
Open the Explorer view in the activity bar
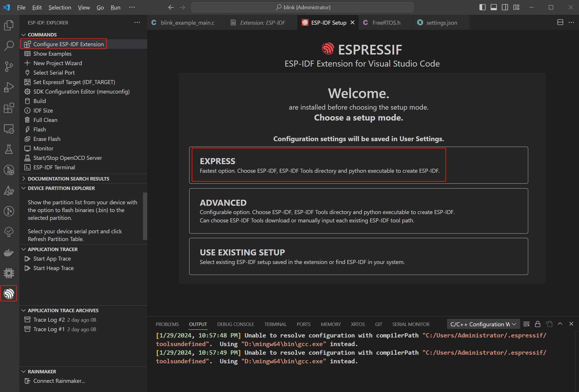[x=9, y=25]
